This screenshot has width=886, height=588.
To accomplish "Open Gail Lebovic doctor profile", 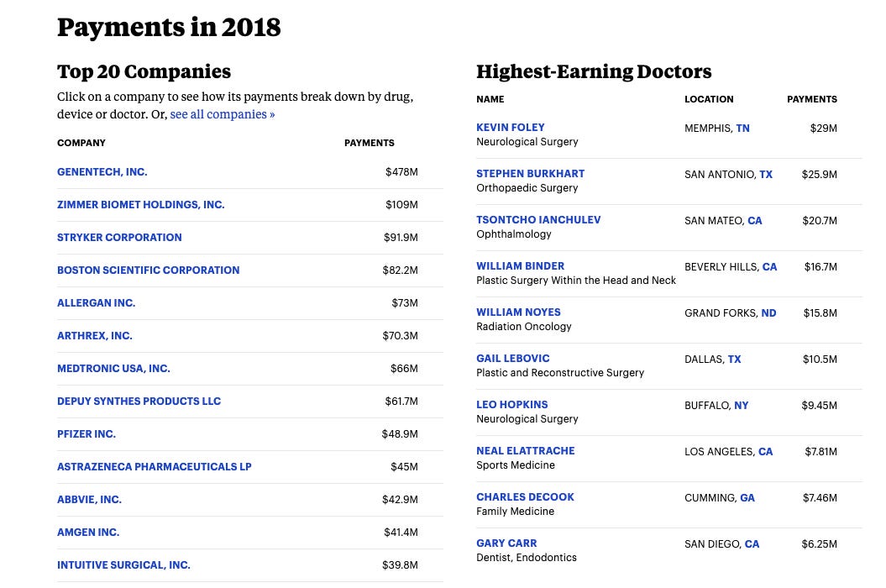I will 513,359.
